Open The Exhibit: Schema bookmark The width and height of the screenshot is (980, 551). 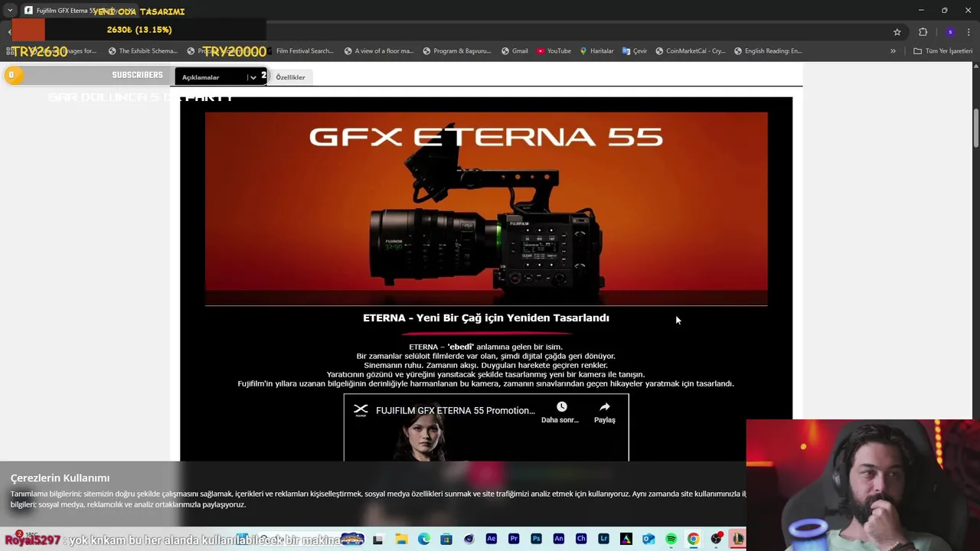142,51
